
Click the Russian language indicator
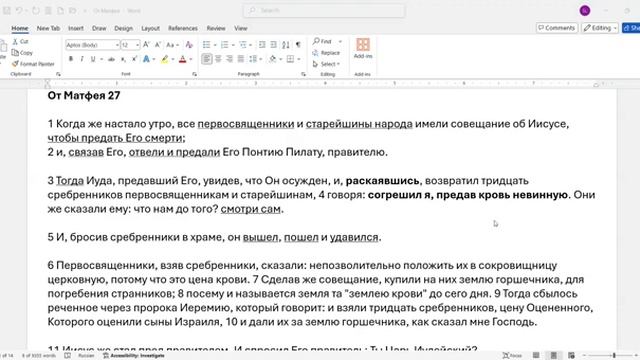pyautogui.click(x=86, y=356)
